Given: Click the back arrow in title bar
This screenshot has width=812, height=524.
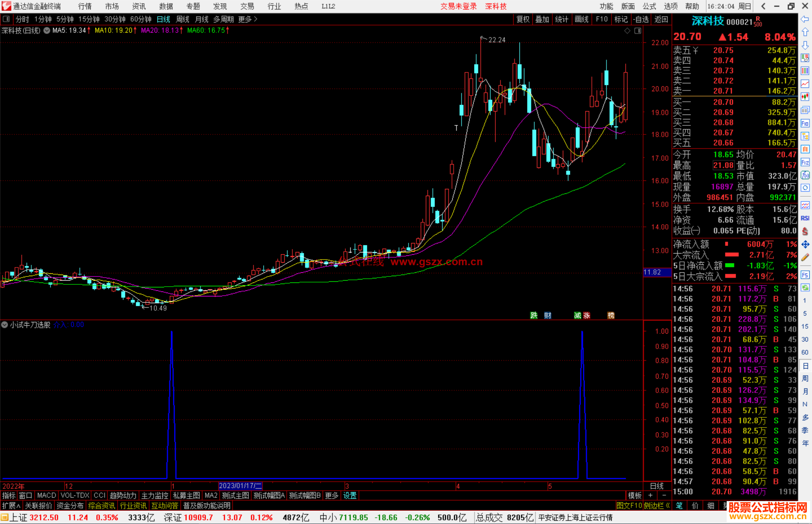Looking at the screenshot, I should click(763, 6).
